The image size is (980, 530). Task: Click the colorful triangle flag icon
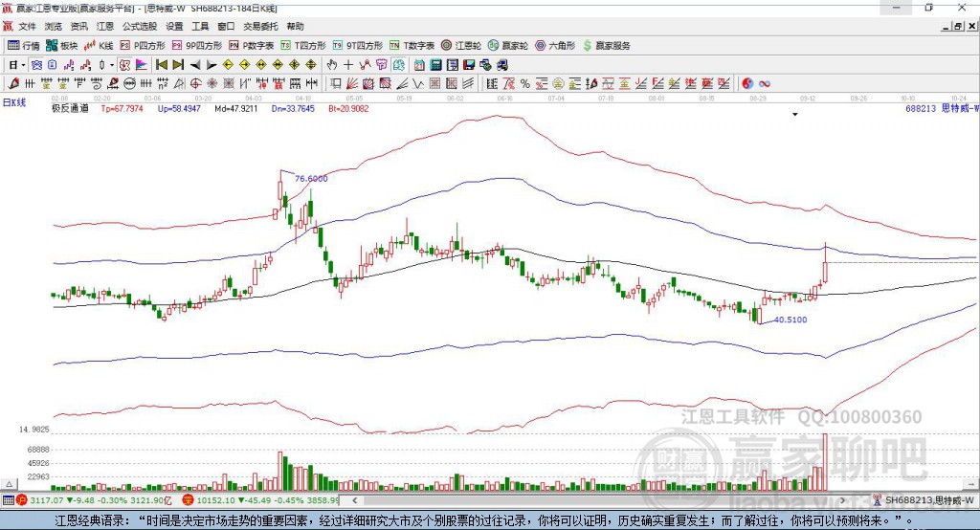[142, 65]
